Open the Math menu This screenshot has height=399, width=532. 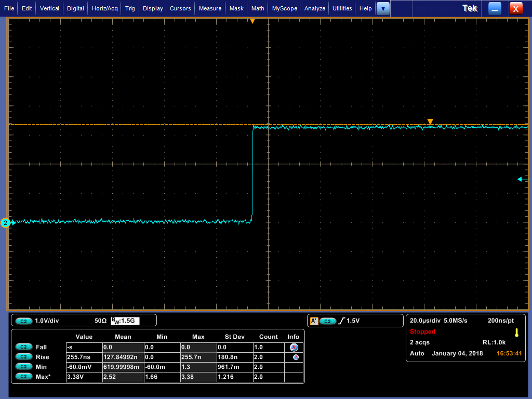pos(258,8)
